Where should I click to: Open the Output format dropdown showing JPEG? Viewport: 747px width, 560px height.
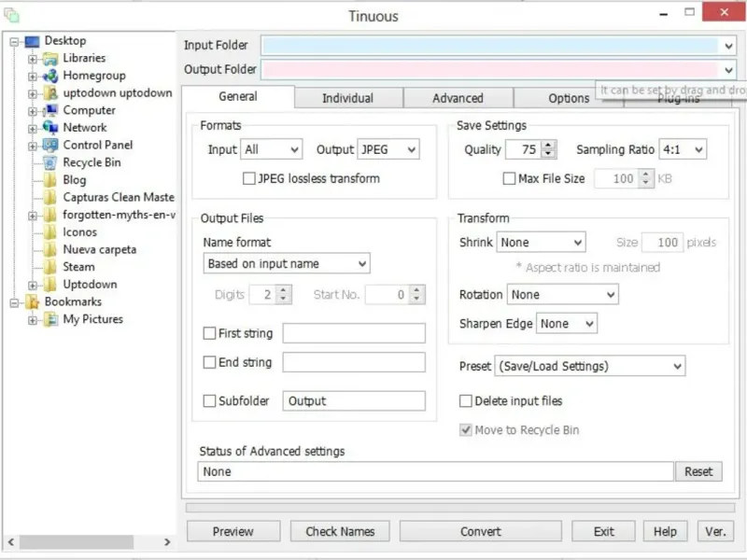click(388, 149)
